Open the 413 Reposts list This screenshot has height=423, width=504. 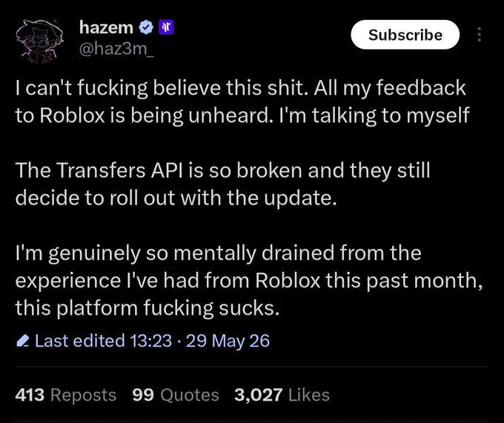click(x=65, y=395)
